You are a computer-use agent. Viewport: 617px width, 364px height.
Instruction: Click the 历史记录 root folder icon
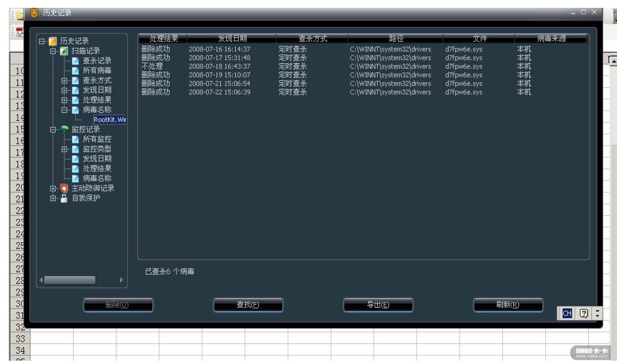click(x=52, y=41)
